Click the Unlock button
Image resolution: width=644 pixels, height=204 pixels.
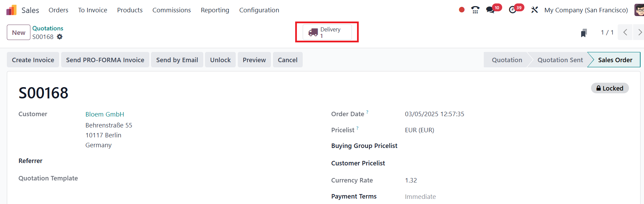220,60
